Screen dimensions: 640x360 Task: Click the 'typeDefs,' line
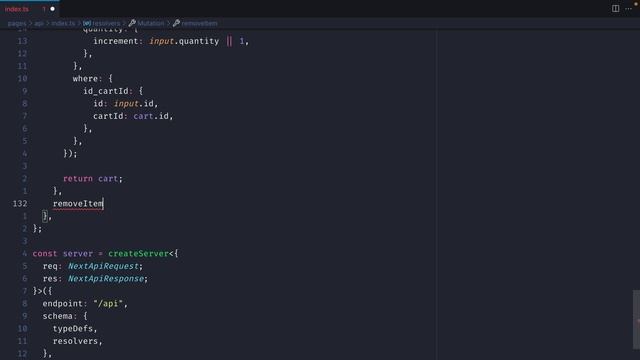75,329
